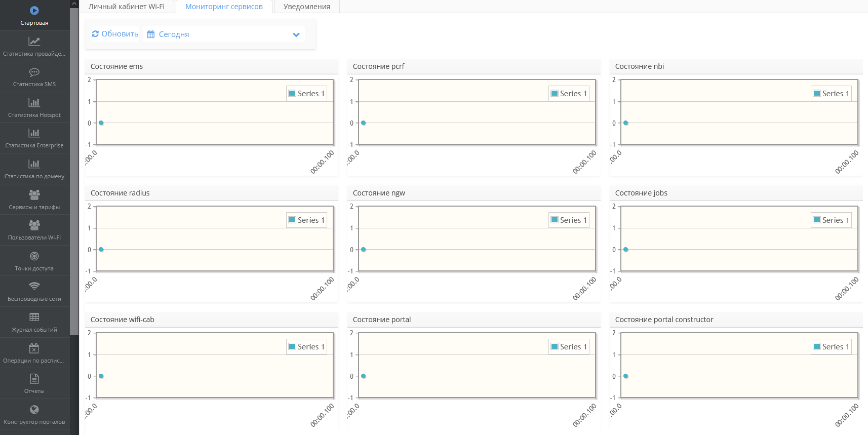Open Отчеты reports in sidebar

[x=34, y=383]
